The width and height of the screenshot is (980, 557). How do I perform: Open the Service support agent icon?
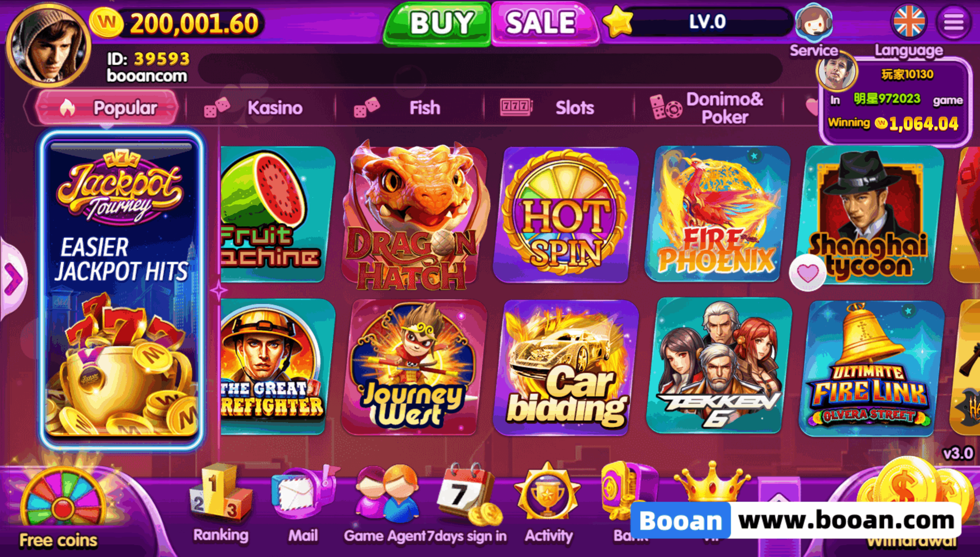point(814,23)
